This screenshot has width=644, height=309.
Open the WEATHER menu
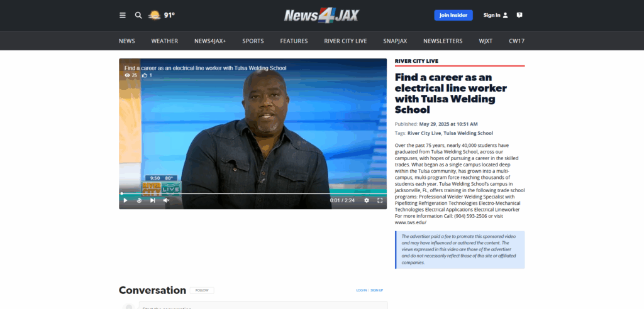tap(165, 41)
